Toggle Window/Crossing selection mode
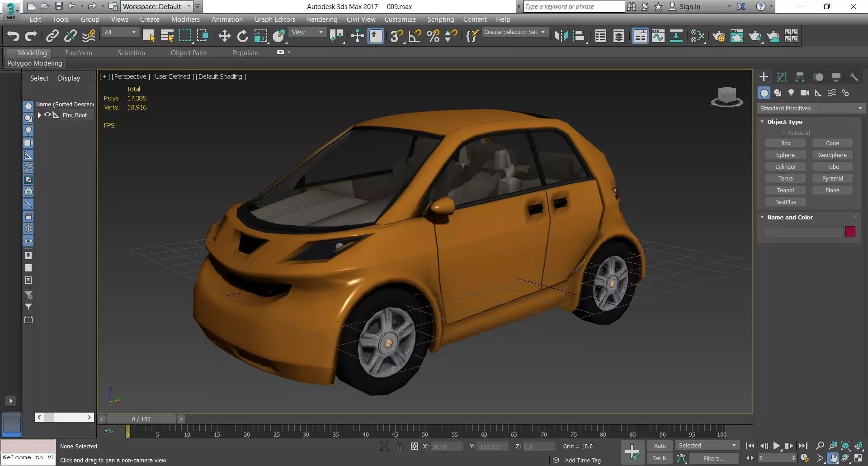The height and width of the screenshot is (466, 868). (203, 36)
